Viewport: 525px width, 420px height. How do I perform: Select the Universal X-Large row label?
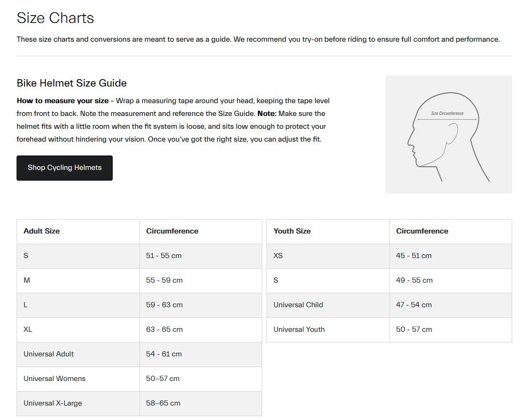pos(52,403)
